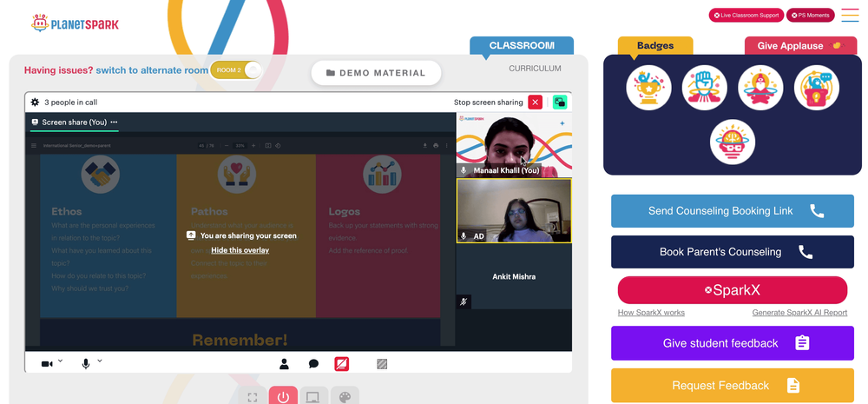
Task: Open Live Classroom Support pill
Action: coord(746,15)
